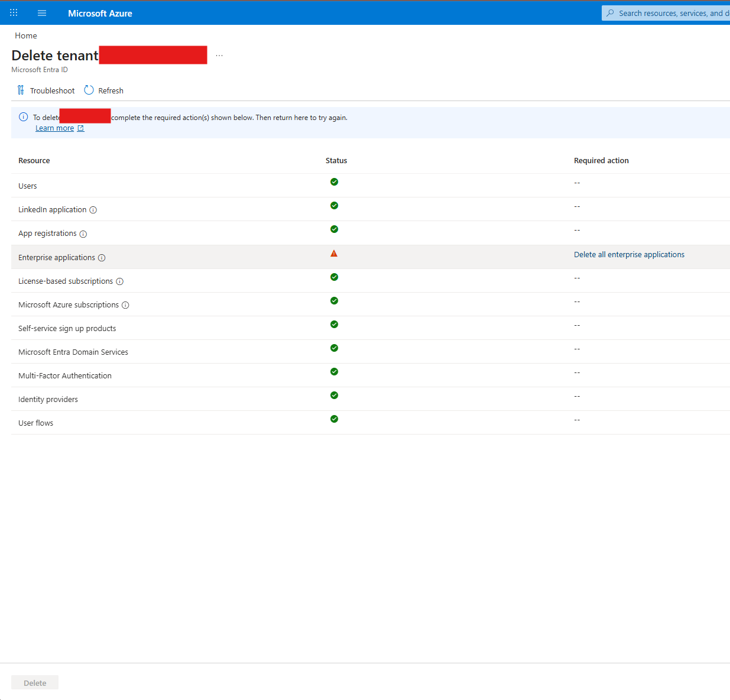Select the User flows row label
The height and width of the screenshot is (700, 730).
coord(36,423)
